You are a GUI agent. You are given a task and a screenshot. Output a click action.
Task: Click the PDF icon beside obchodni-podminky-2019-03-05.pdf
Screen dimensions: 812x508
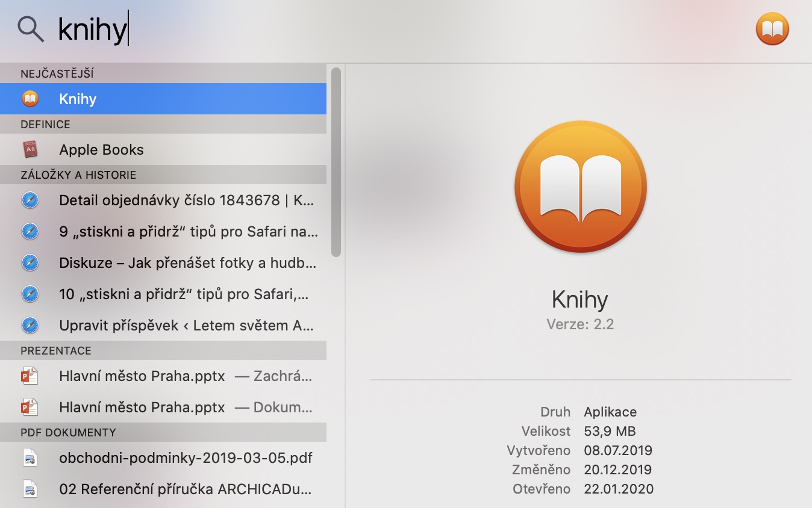30,457
